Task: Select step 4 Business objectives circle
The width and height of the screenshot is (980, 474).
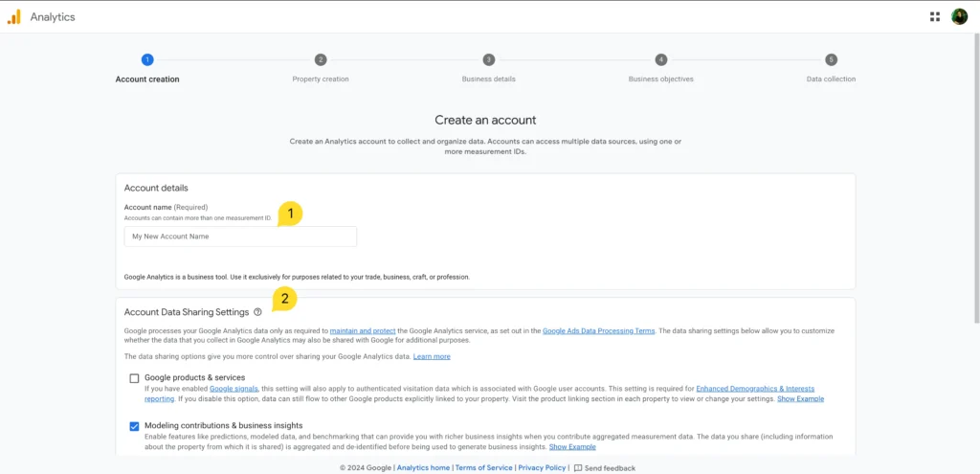Action: pyautogui.click(x=661, y=60)
